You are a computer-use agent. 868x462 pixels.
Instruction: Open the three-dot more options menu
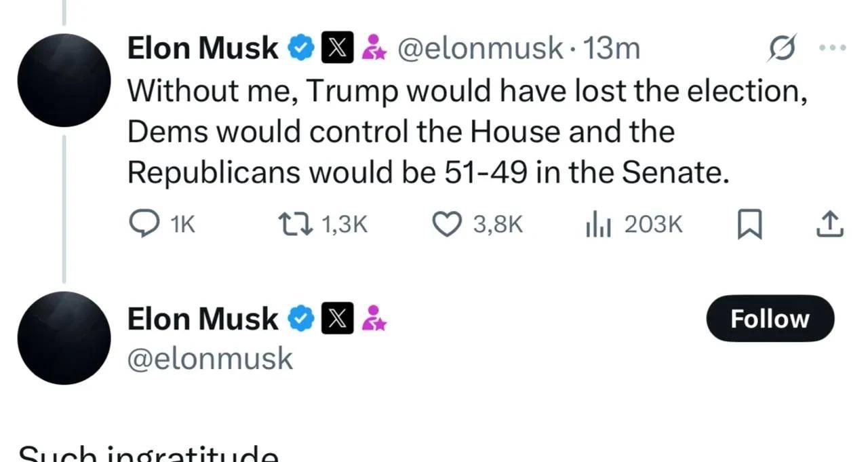[833, 48]
